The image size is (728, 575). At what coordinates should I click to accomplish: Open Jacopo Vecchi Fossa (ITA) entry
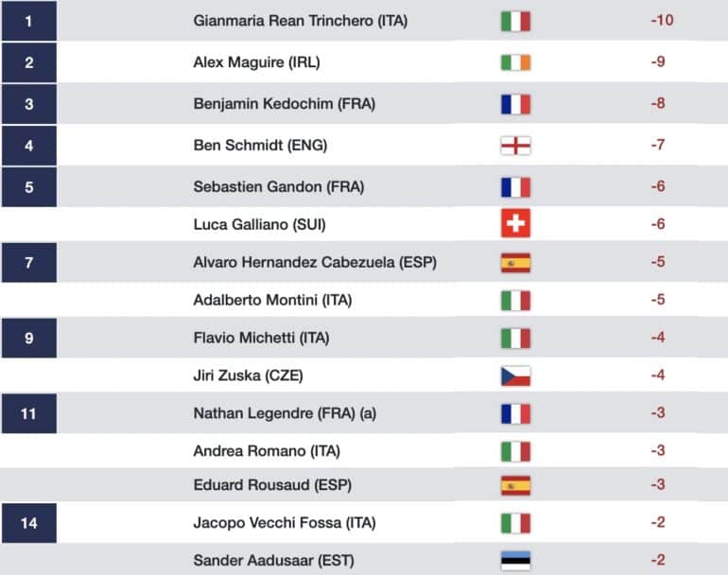[x=285, y=523]
